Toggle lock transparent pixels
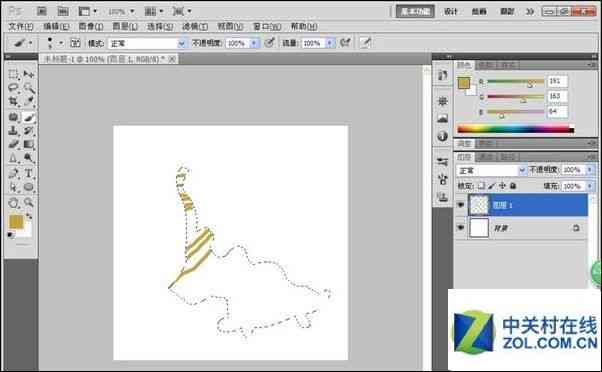 point(481,186)
